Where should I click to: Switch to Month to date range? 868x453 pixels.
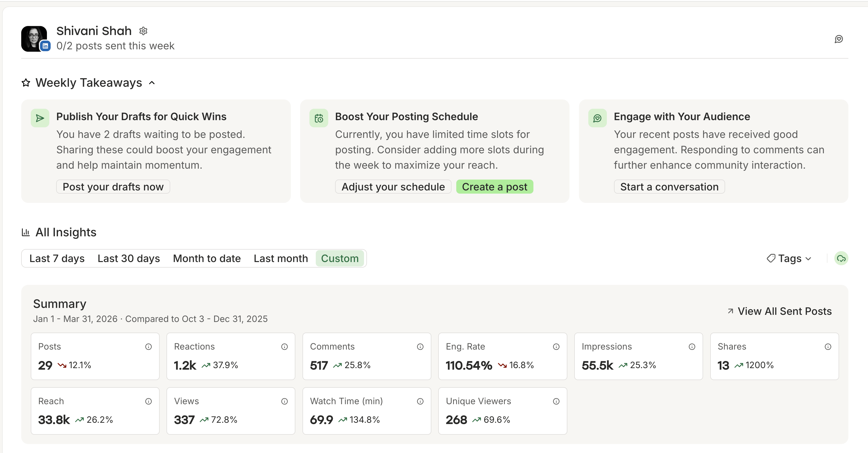pos(207,259)
